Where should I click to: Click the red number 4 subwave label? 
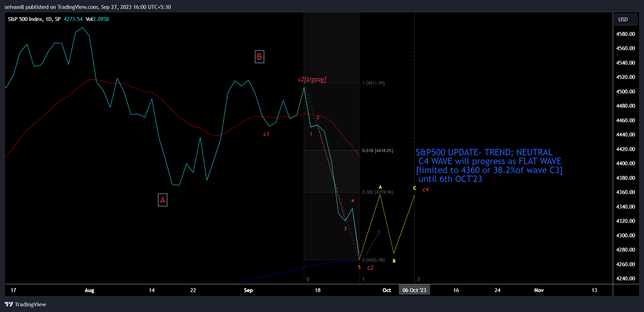pyautogui.click(x=352, y=201)
